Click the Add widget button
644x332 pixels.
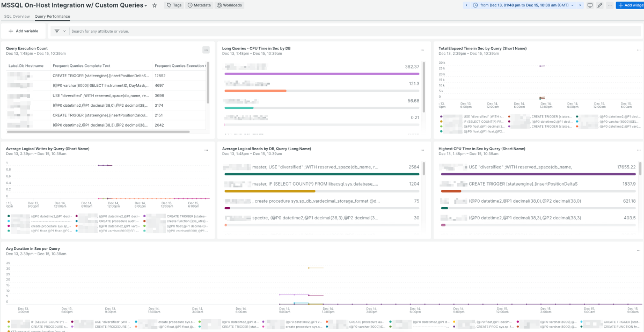[630, 5]
